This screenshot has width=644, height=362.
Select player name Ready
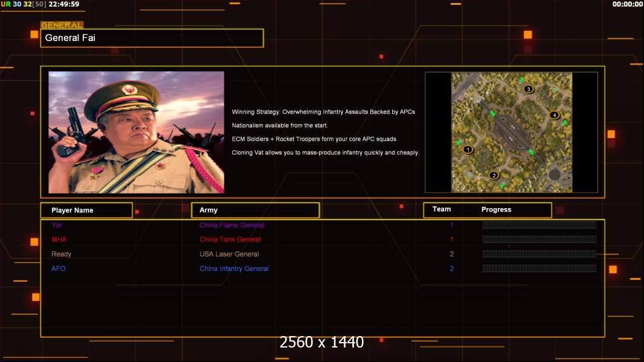(61, 254)
